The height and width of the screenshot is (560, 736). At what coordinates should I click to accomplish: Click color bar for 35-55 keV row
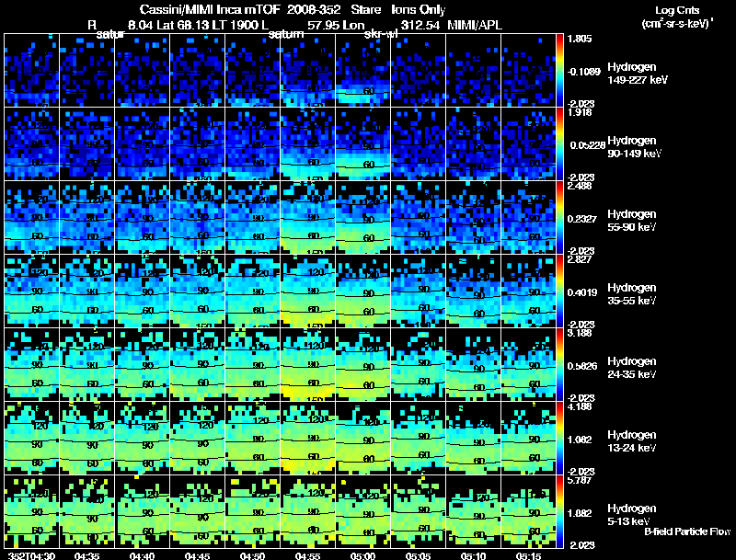pos(559,291)
